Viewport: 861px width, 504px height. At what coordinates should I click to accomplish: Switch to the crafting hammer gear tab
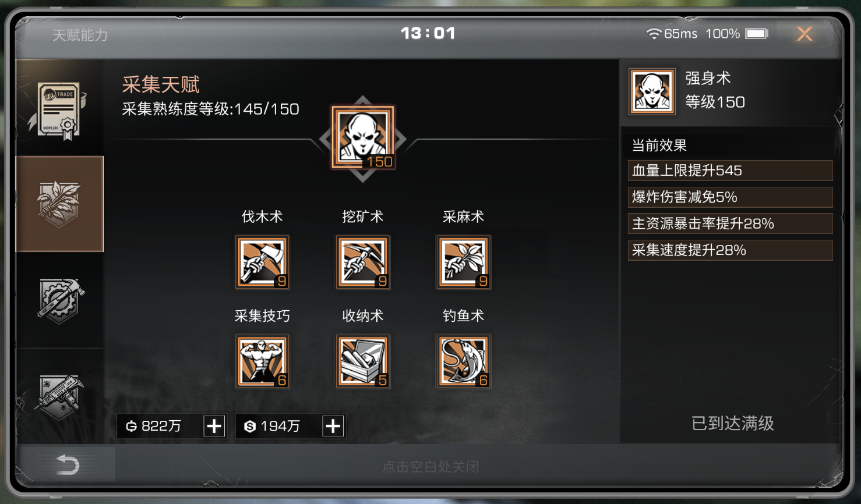tap(59, 300)
